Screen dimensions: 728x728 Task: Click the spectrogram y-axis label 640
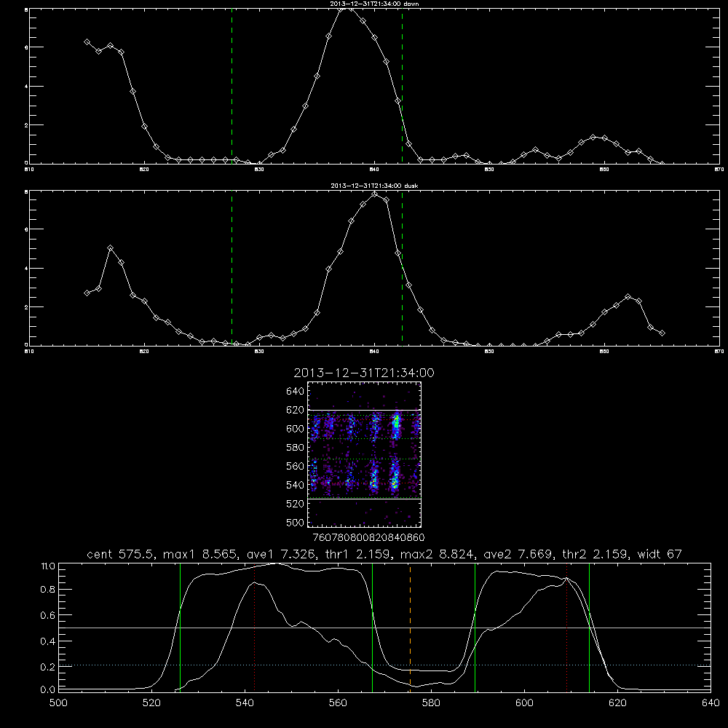pyautogui.click(x=296, y=392)
